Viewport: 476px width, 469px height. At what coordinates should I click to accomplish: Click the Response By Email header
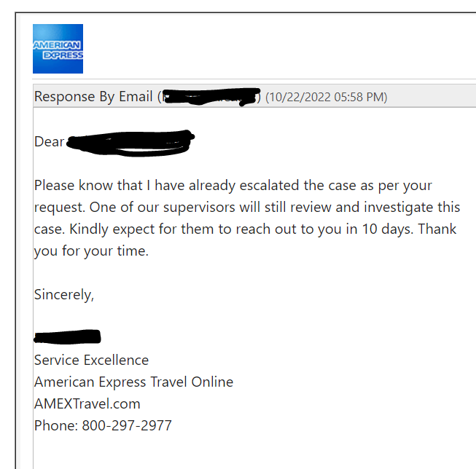(254, 96)
